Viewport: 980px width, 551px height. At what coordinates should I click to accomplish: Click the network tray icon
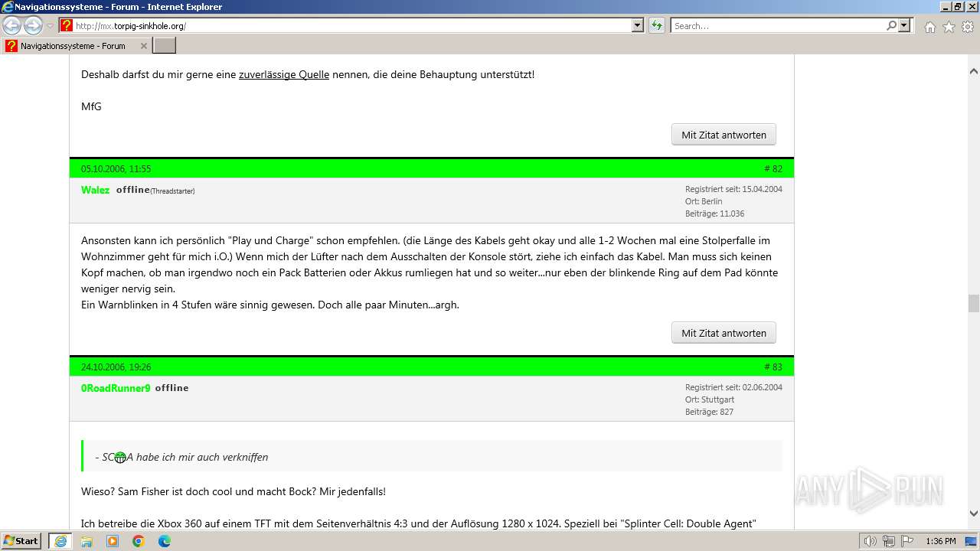888,541
